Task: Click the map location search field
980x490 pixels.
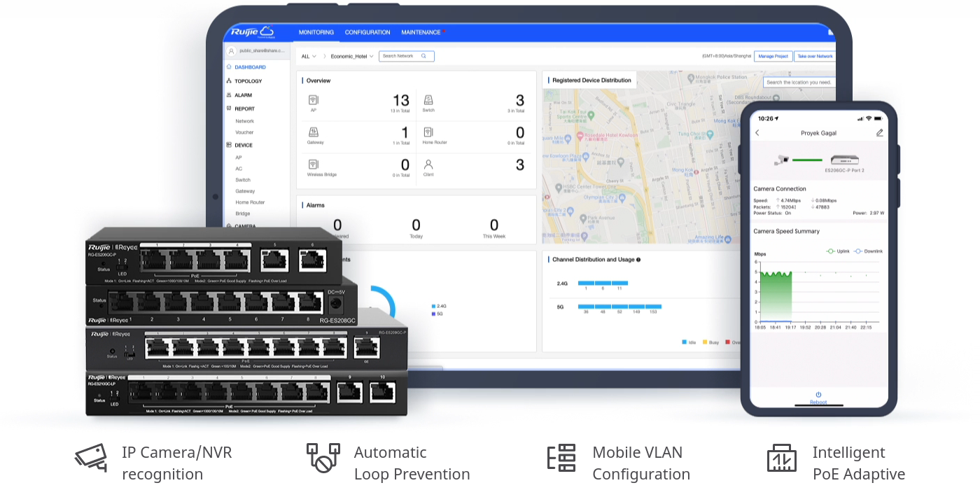Action: pos(799,82)
